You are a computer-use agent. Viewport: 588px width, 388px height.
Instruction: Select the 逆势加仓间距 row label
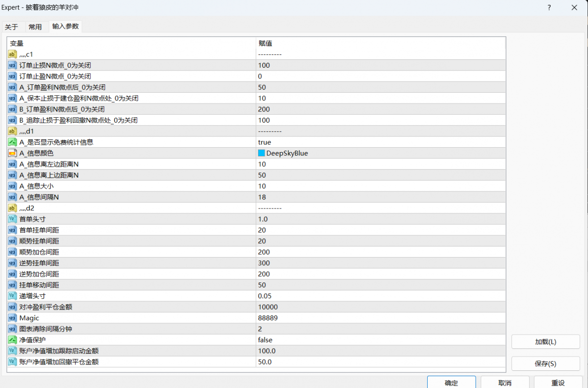point(39,274)
